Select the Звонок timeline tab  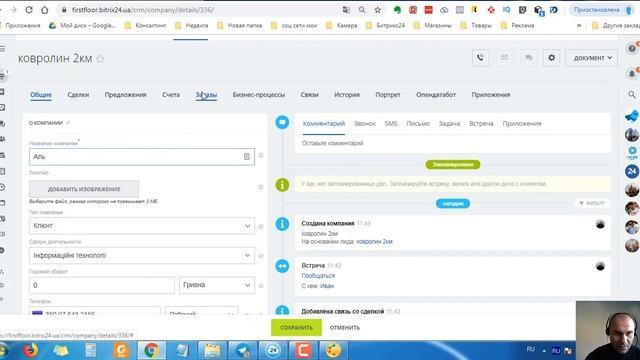click(x=364, y=124)
